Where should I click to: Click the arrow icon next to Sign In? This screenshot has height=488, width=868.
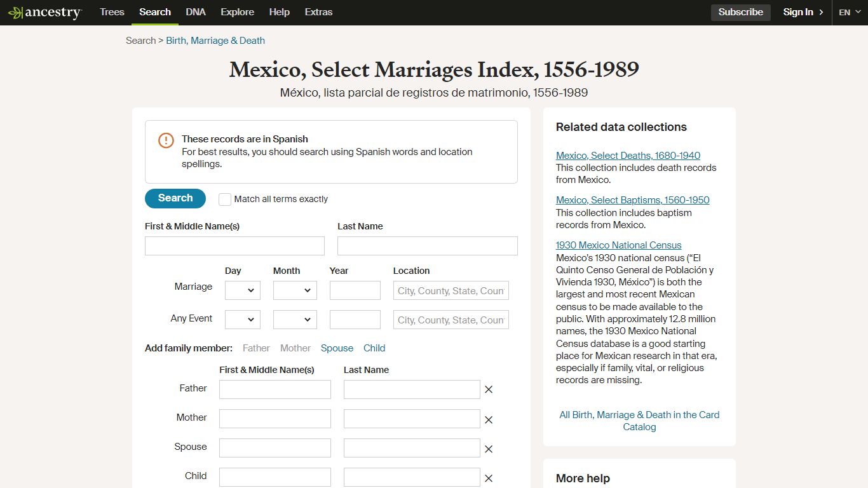[x=821, y=12]
